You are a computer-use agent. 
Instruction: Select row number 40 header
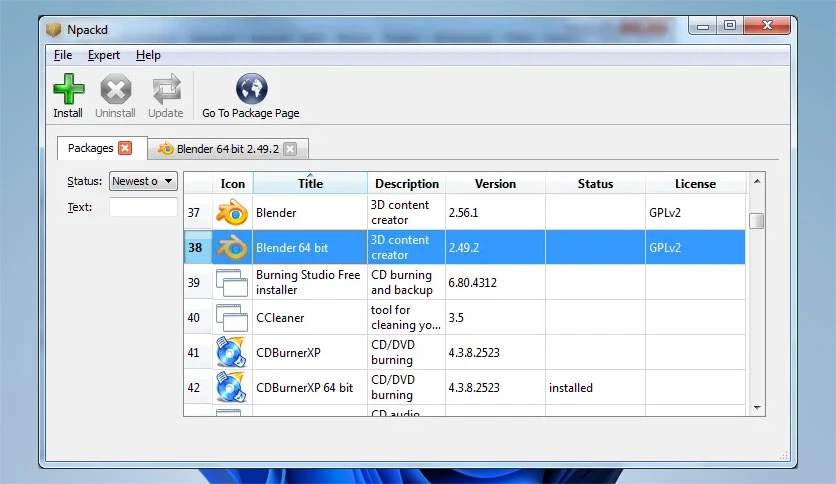[198, 318]
